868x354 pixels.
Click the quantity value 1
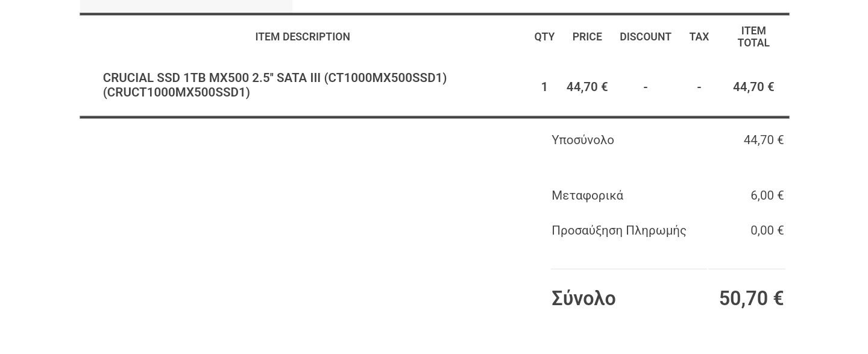[544, 87]
